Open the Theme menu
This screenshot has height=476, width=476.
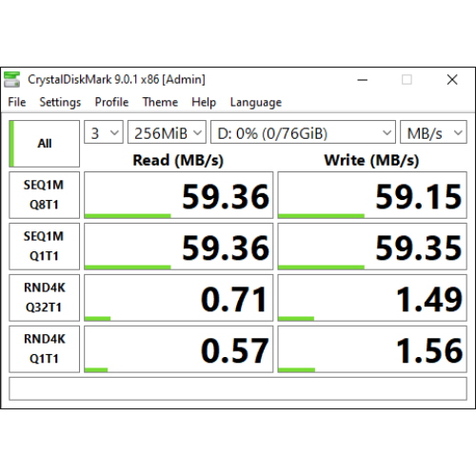click(160, 102)
